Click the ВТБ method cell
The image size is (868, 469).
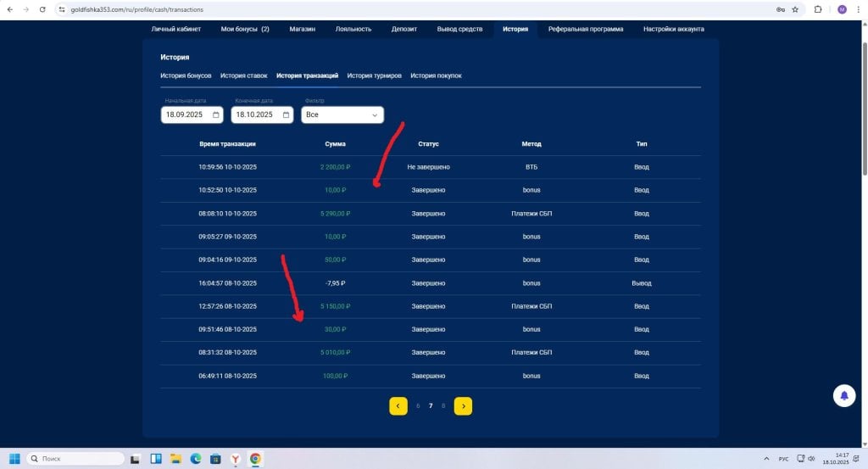[x=531, y=167]
